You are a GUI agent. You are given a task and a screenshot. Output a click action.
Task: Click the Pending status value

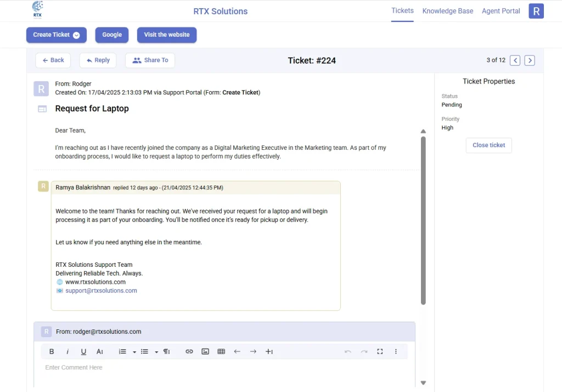click(452, 105)
